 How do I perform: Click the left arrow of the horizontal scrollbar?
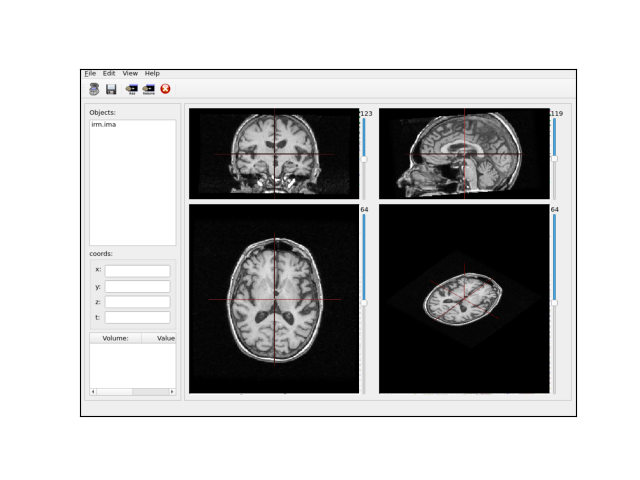(x=93, y=392)
